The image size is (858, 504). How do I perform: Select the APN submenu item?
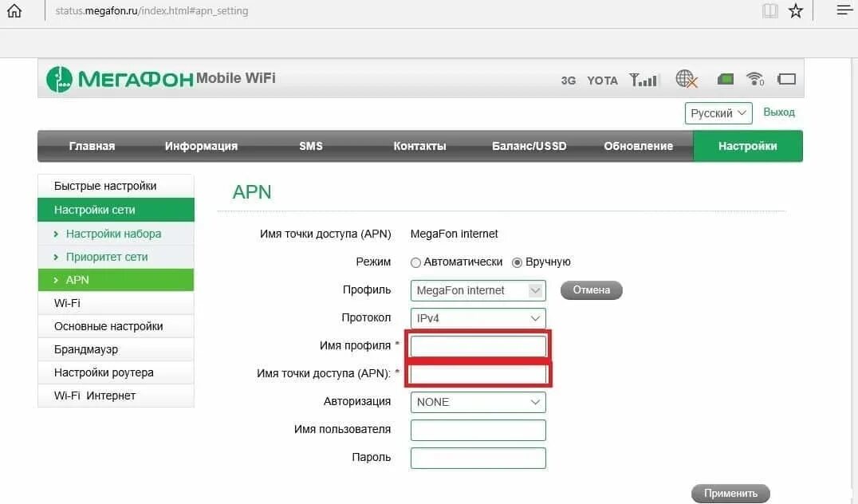click(116, 280)
